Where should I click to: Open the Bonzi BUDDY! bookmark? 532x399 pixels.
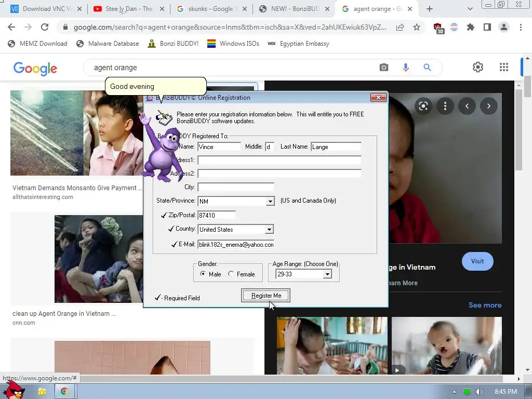click(173, 44)
